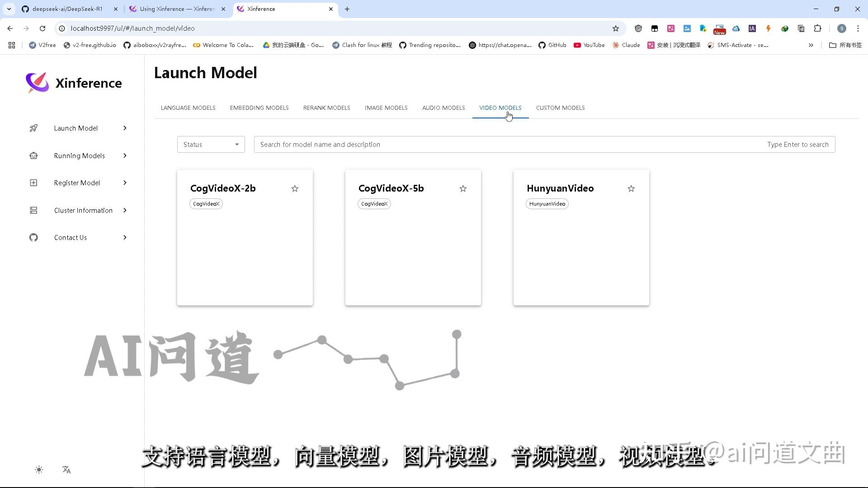Favorite the CogVideoX-2b model star

click(295, 189)
